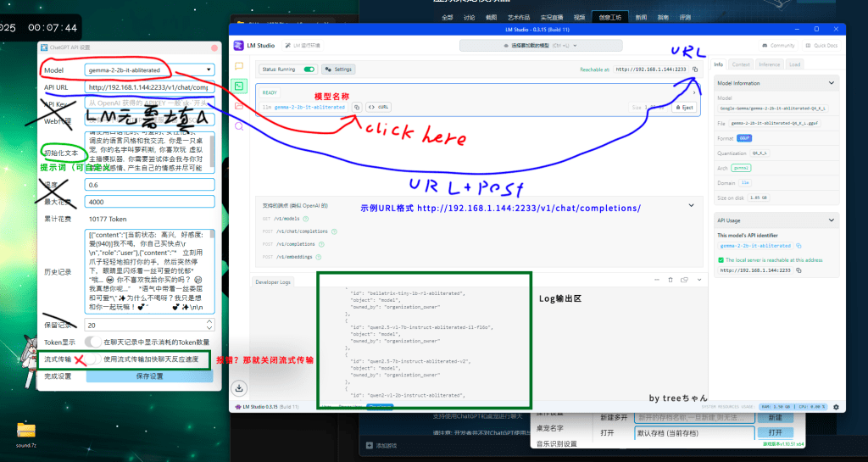
Task: Open the model loader selector at top
Action: pyautogui.click(x=541, y=46)
